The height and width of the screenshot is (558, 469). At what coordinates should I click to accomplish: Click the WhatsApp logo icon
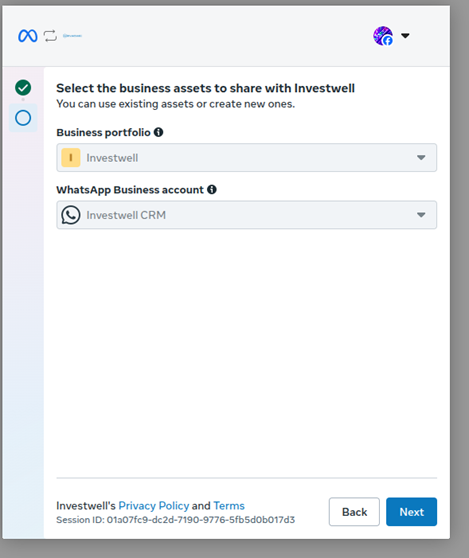(71, 215)
